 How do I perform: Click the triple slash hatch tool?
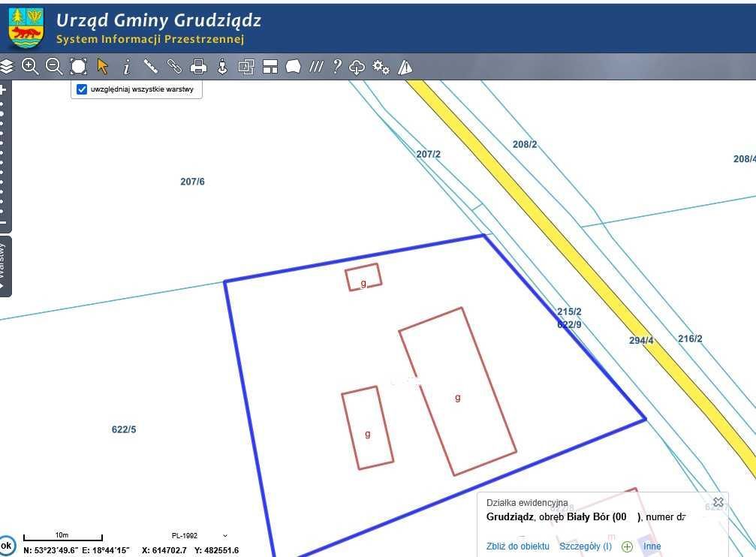click(x=316, y=67)
